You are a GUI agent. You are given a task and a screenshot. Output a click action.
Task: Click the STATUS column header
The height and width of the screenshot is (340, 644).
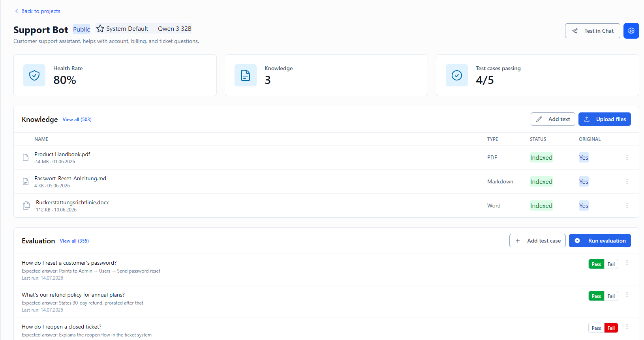[538, 139]
